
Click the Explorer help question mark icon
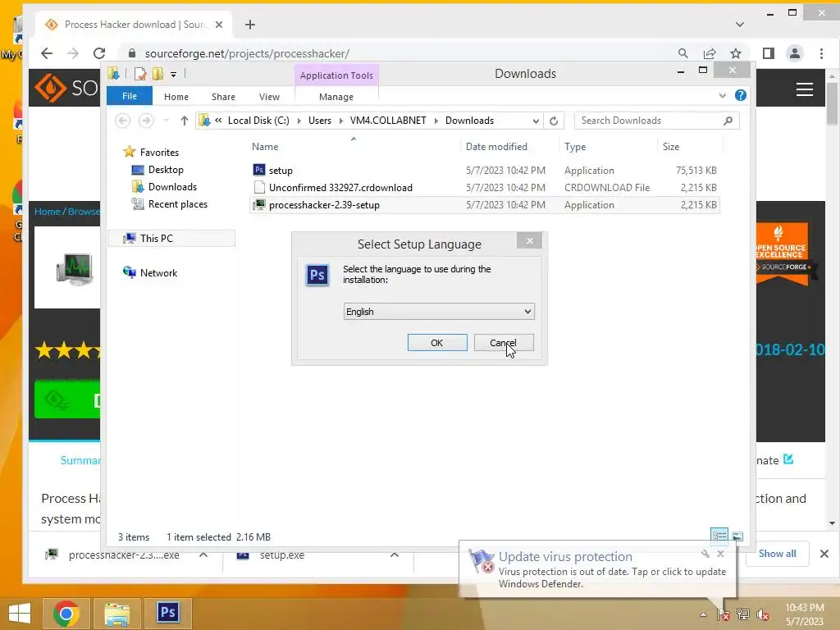741,95
